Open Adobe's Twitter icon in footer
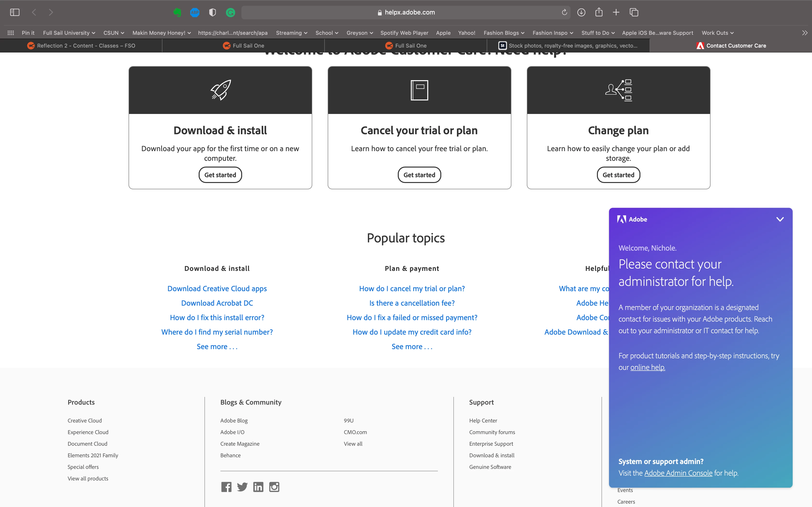The image size is (812, 507). pos(242,487)
